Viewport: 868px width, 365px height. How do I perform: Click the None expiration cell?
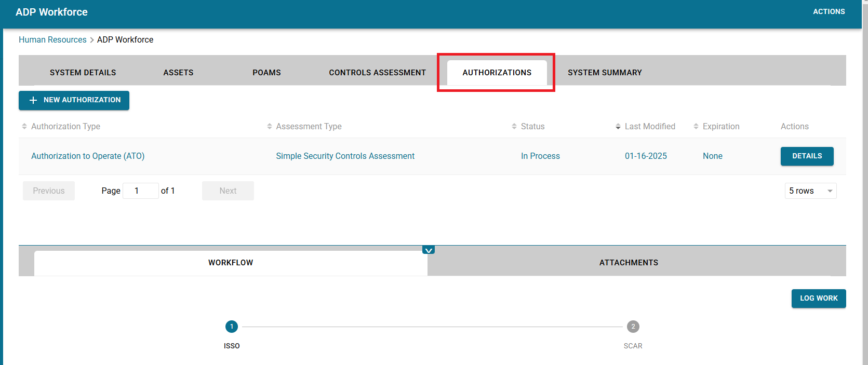coord(713,156)
